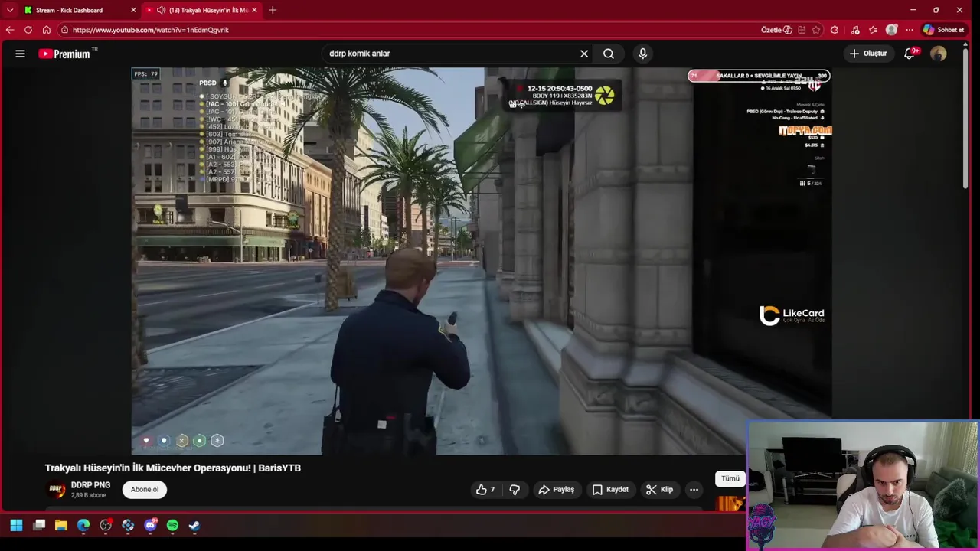Click the video title text
The image size is (980, 551).
173,468
